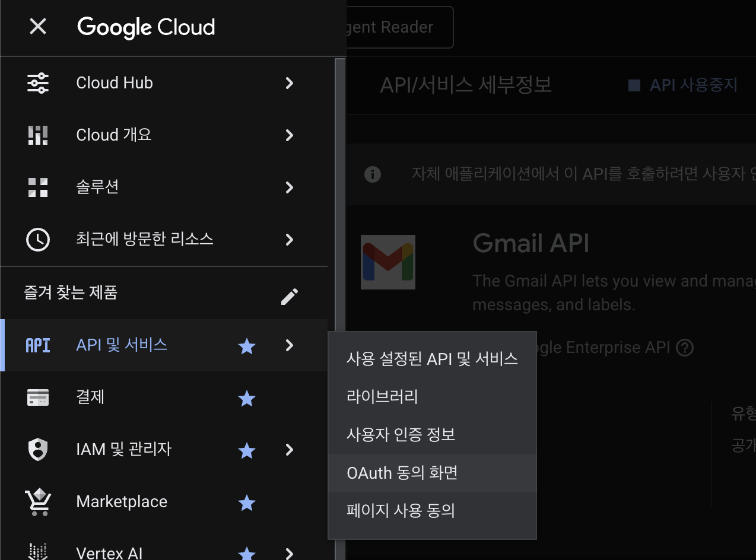Select 페이지 사용 동의 submenu item

(432, 511)
